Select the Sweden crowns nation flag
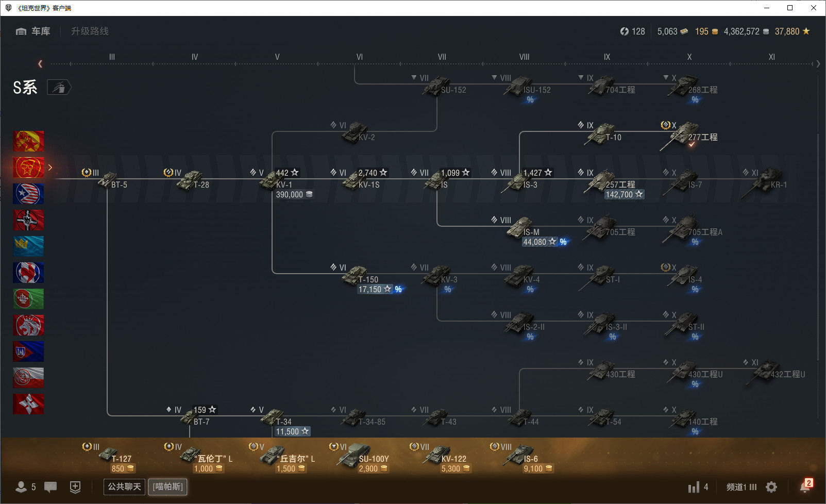 [x=28, y=246]
